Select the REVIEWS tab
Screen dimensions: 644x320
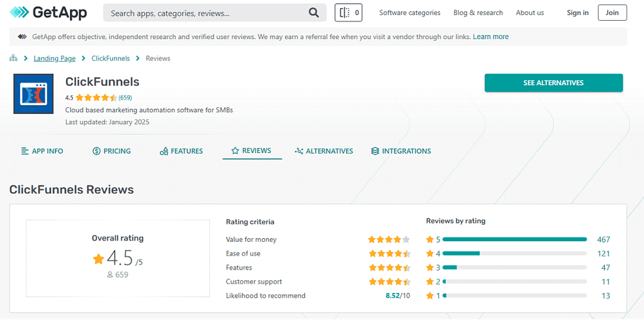[x=252, y=151]
